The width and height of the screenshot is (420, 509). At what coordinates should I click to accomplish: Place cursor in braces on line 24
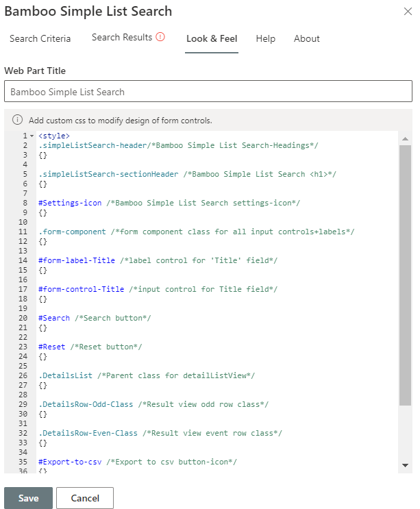[43, 356]
